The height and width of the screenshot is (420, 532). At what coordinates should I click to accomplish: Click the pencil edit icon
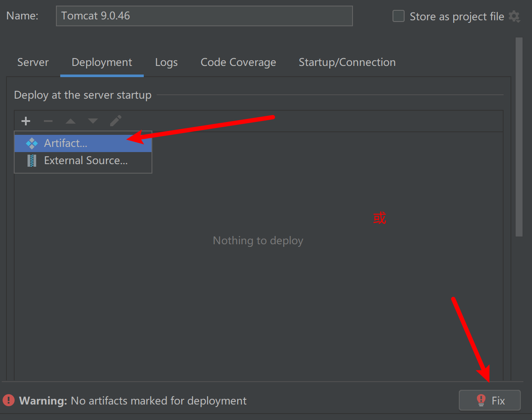tap(115, 121)
